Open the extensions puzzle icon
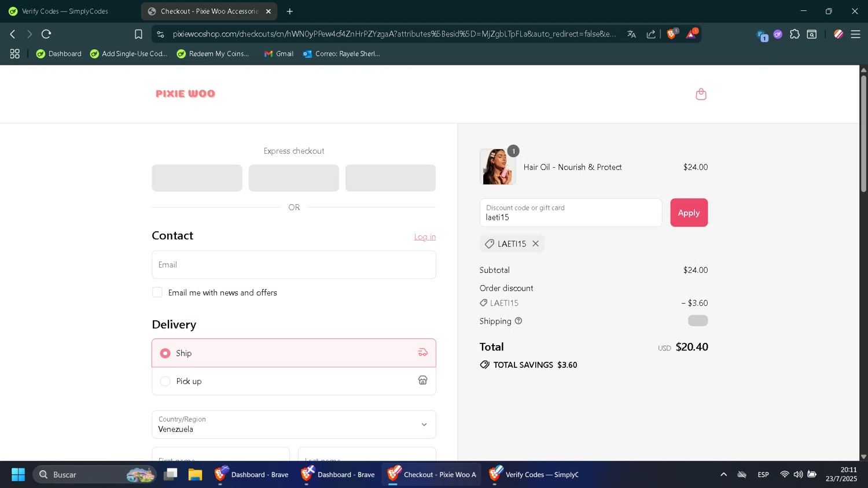868x488 pixels. (795, 34)
